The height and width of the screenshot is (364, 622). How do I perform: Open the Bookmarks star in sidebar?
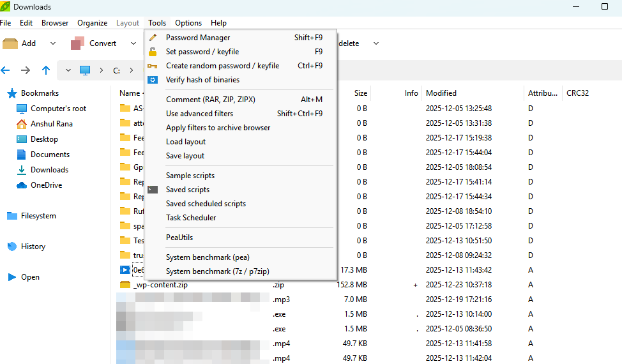[x=11, y=93]
